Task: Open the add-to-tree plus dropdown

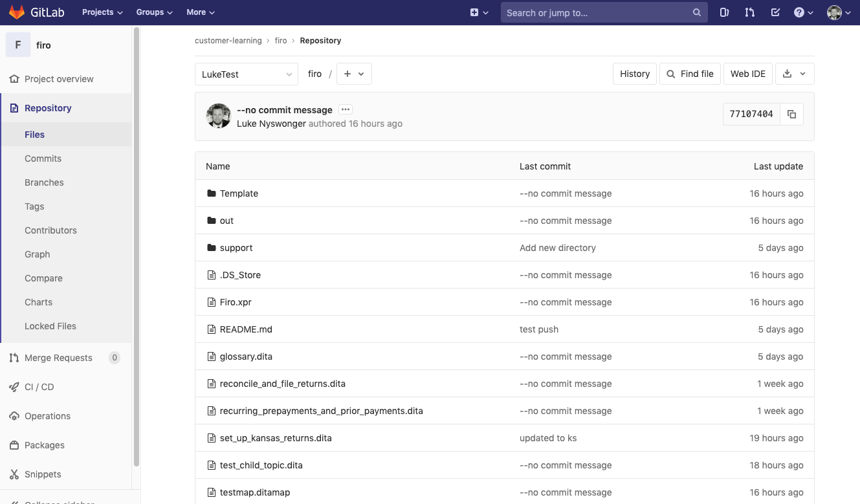Action: point(354,74)
